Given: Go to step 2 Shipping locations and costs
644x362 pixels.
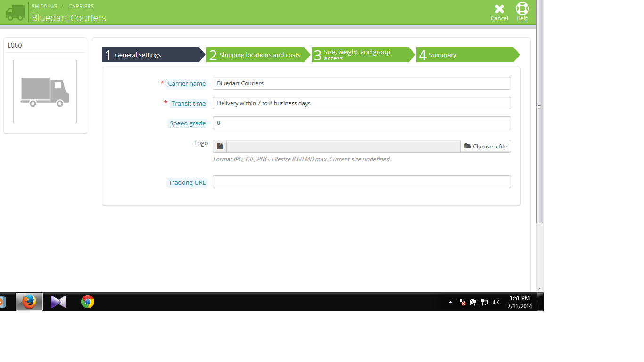Looking at the screenshot, I should (258, 55).
